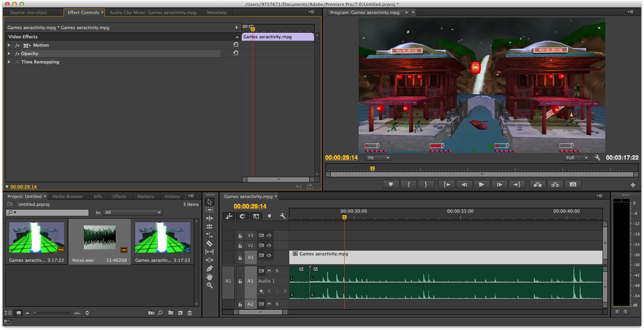Add a marker in the timeline

click(269, 216)
